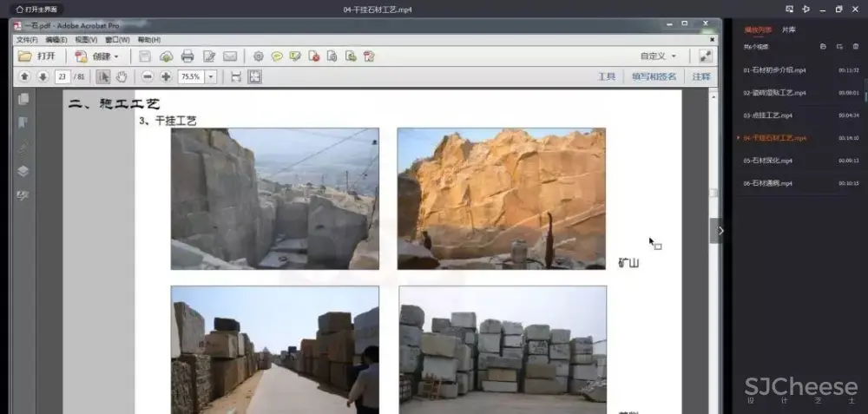Viewport: 868px width, 414px height.
Task: Go to previous page with up arrow
Action: pos(25,76)
